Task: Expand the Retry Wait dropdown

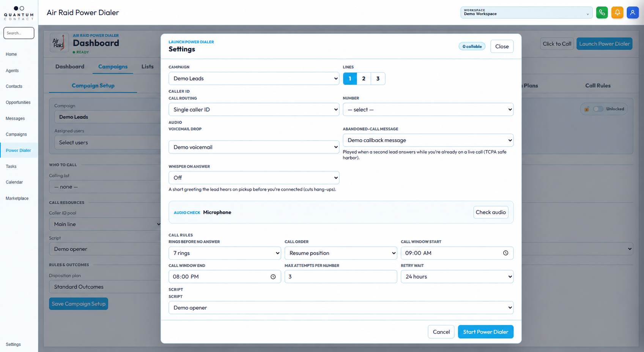Action: tap(457, 276)
